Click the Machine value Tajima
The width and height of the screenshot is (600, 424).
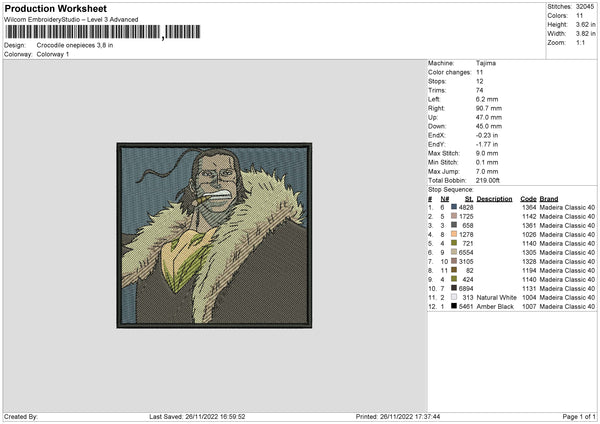486,63
